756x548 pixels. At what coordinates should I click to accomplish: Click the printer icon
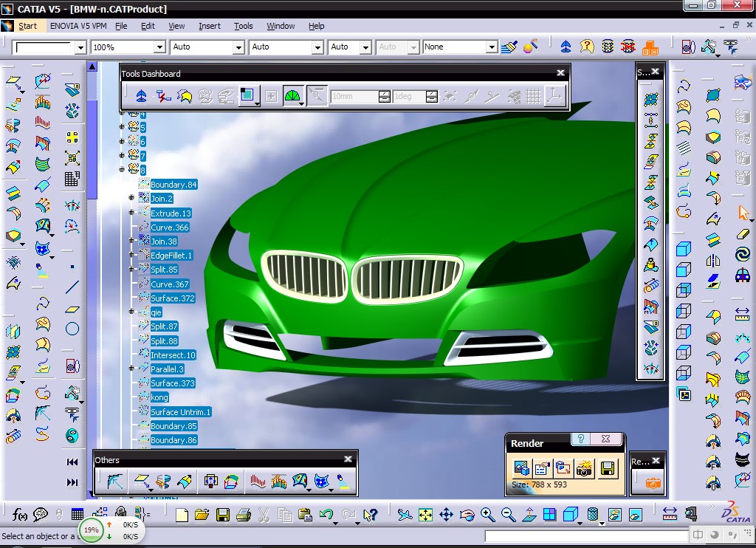coord(244,515)
